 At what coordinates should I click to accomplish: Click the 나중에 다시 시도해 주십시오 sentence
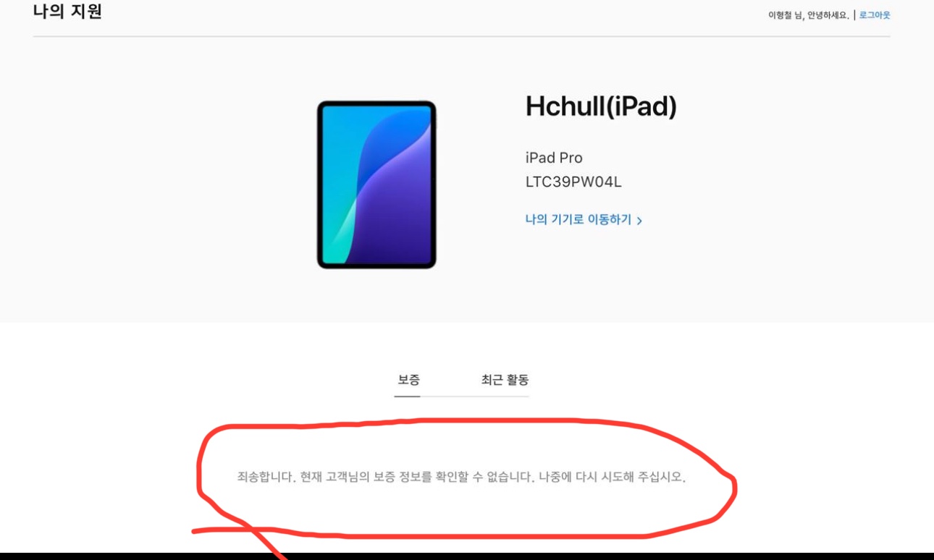(x=612, y=478)
